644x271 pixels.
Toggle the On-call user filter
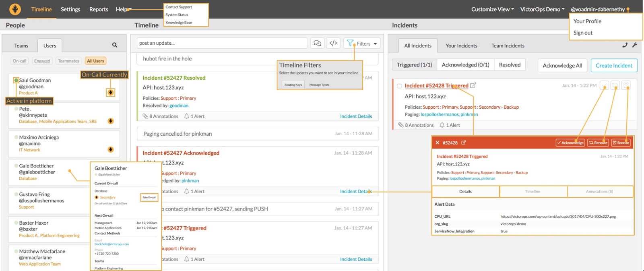tap(19, 61)
